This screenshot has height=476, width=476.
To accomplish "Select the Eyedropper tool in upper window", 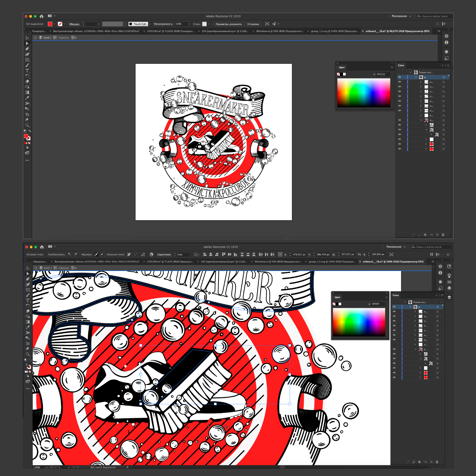I will (27, 98).
